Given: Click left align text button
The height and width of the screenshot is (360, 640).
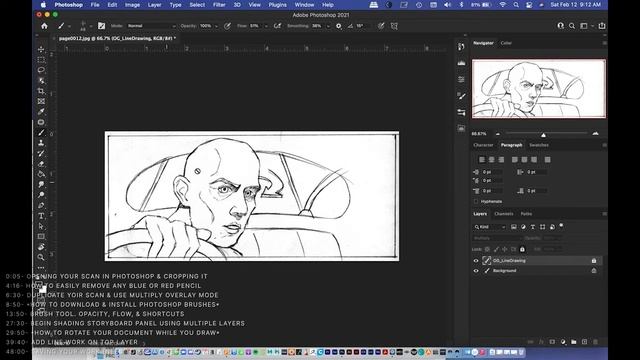Looking at the screenshot, I should pos(482,160).
